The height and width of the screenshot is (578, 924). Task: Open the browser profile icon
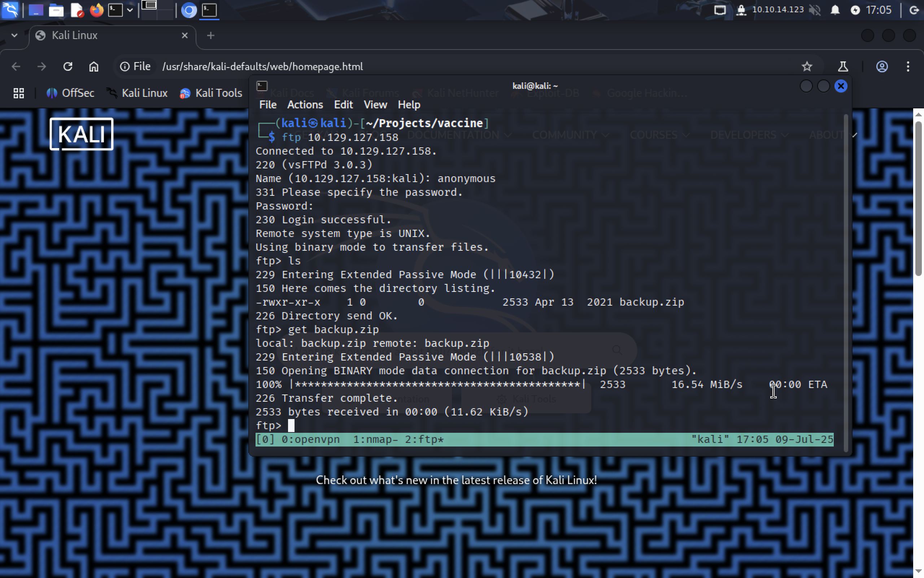[x=882, y=66]
